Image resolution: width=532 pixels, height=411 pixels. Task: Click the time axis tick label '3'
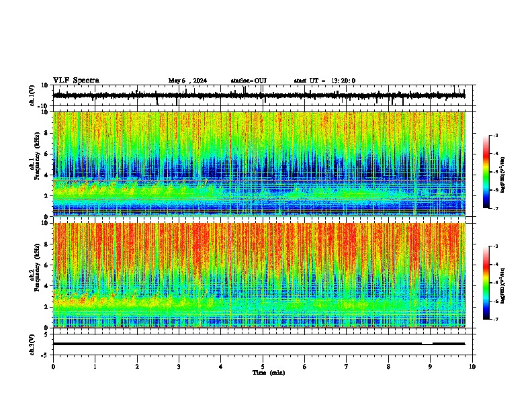coord(179,367)
